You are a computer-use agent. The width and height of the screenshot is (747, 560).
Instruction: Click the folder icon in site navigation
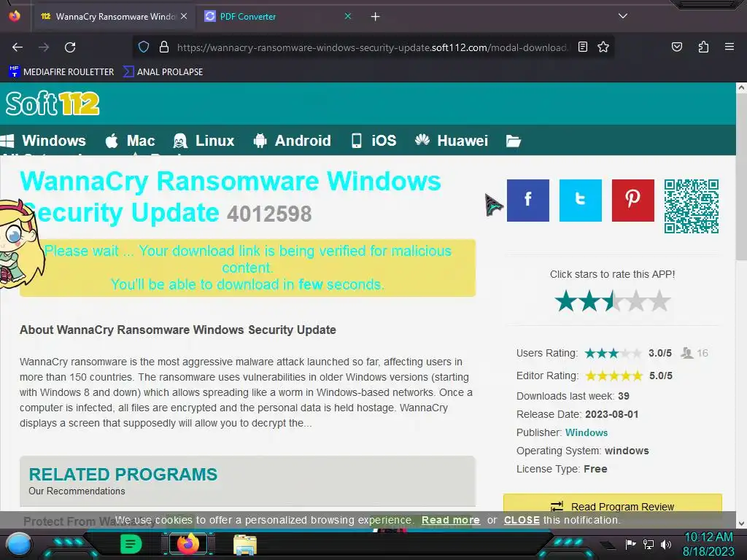pyautogui.click(x=513, y=141)
